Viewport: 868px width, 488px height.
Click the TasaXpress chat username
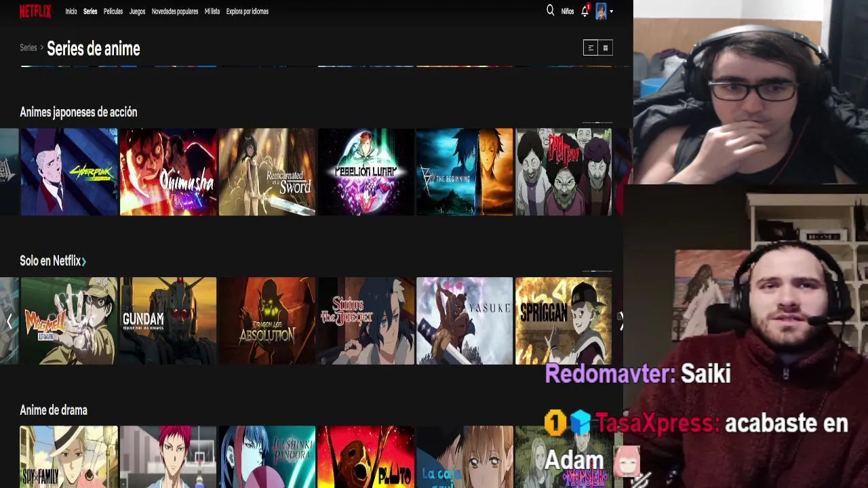tap(657, 424)
